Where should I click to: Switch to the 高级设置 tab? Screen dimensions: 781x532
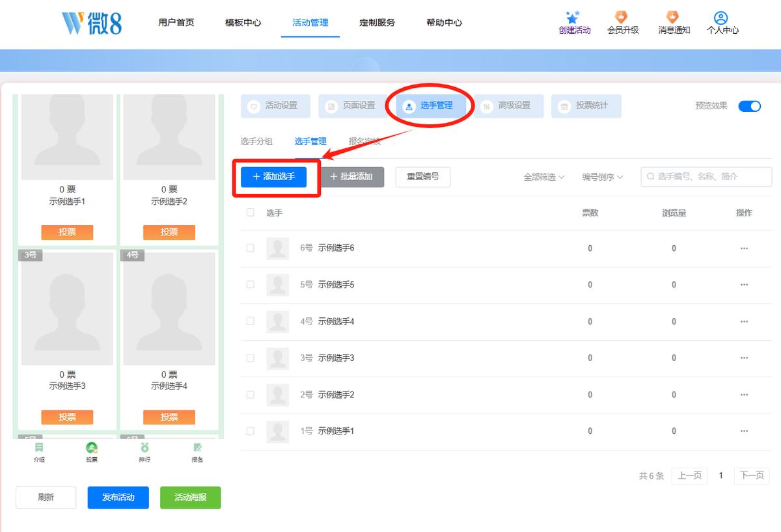(509, 106)
